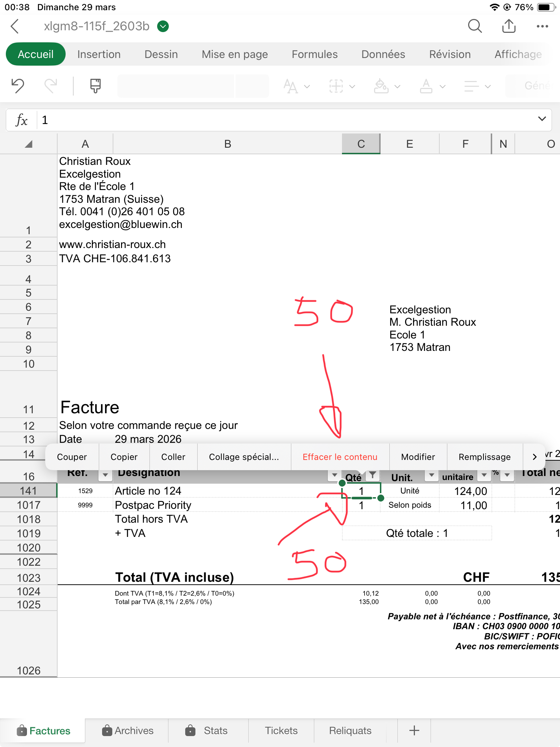This screenshot has height=747, width=560.
Task: Tap the formula bar input showing 1
Action: point(284,120)
